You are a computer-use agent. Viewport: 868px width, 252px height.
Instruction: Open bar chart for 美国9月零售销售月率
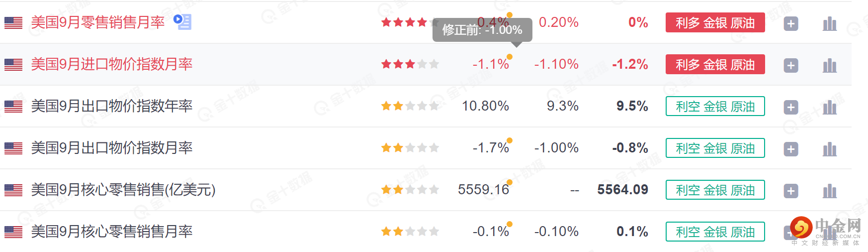[x=829, y=23]
